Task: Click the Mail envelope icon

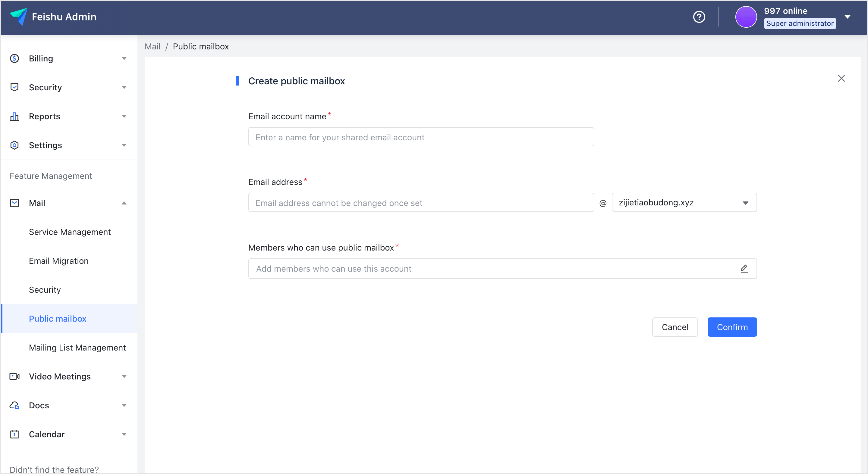Action: (14, 203)
